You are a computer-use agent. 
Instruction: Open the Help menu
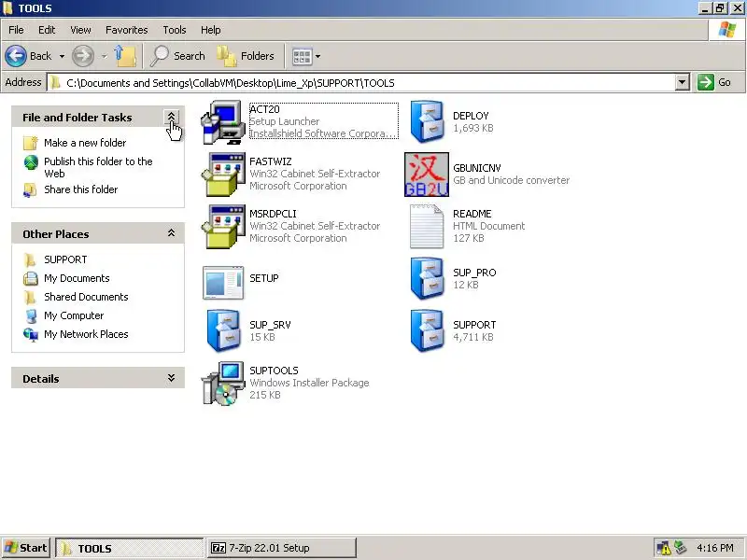[211, 30]
